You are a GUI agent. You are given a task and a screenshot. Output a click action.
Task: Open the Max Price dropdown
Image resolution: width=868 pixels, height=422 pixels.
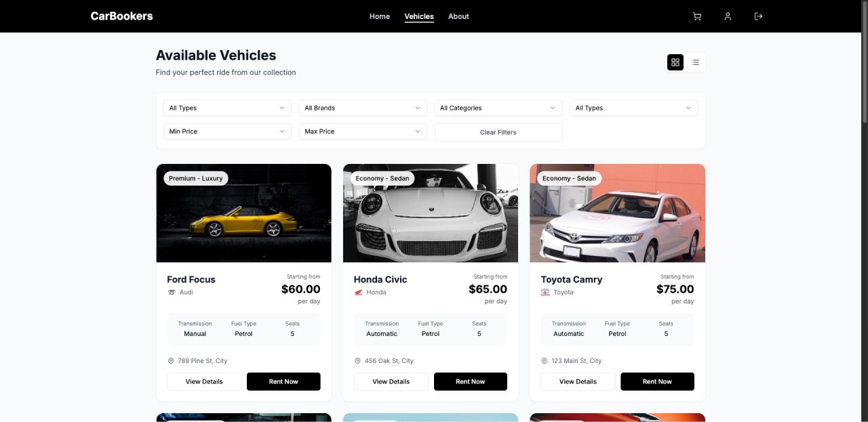[x=363, y=131]
